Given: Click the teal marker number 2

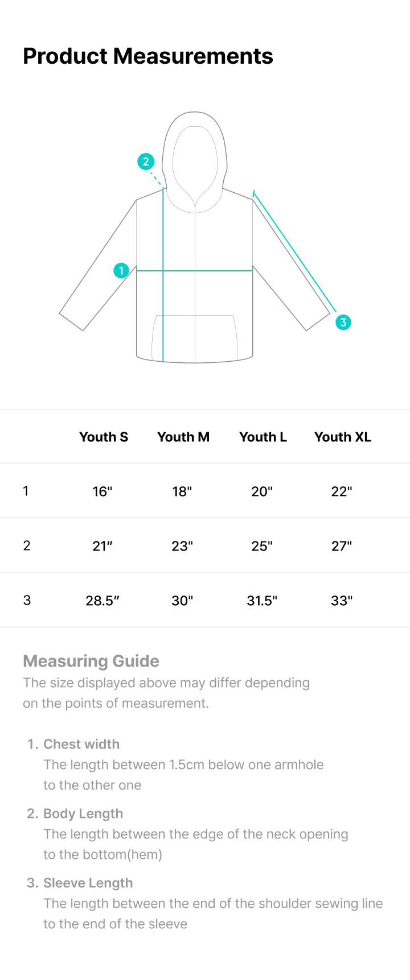Looking at the screenshot, I should click(146, 162).
